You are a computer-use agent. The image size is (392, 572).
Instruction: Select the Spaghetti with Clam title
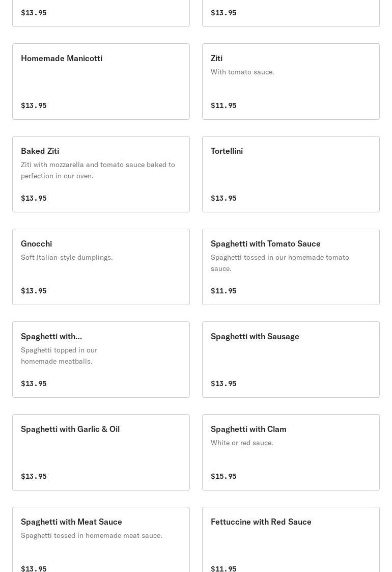248,429
